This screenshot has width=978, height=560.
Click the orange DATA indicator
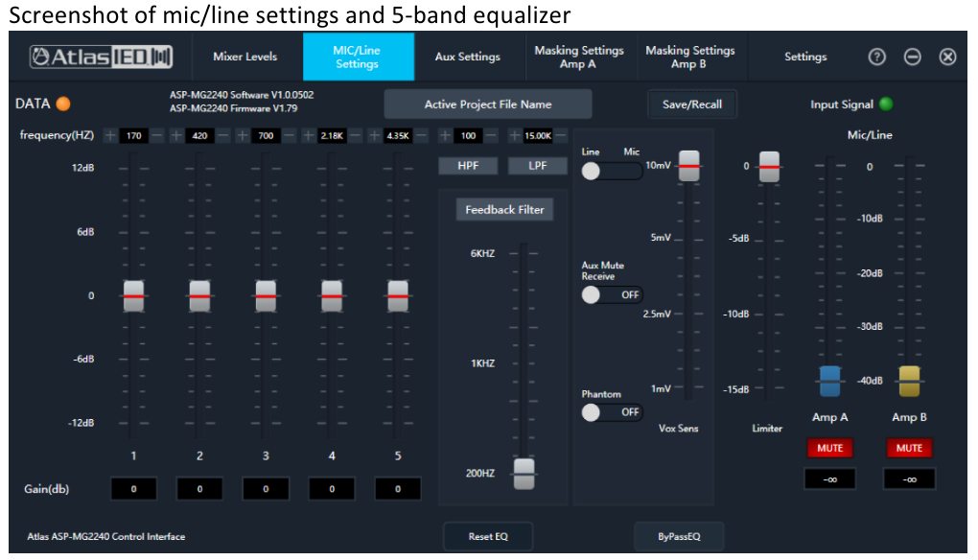pos(63,104)
